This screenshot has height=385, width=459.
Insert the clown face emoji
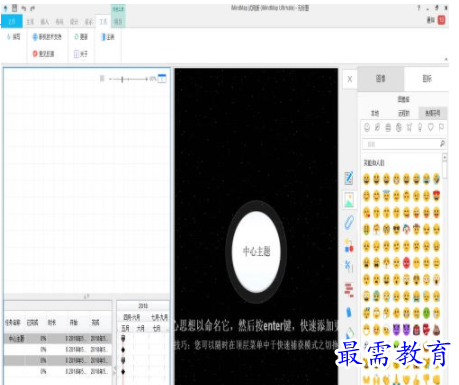[406, 229]
